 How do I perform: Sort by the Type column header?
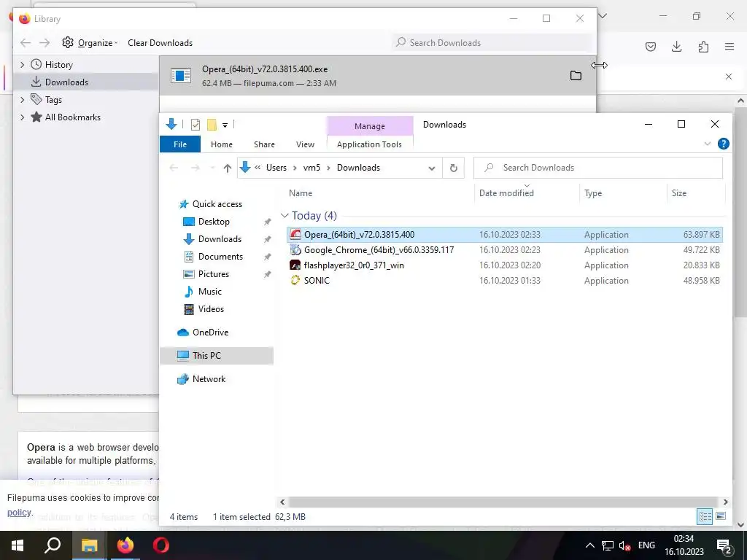click(x=623, y=192)
